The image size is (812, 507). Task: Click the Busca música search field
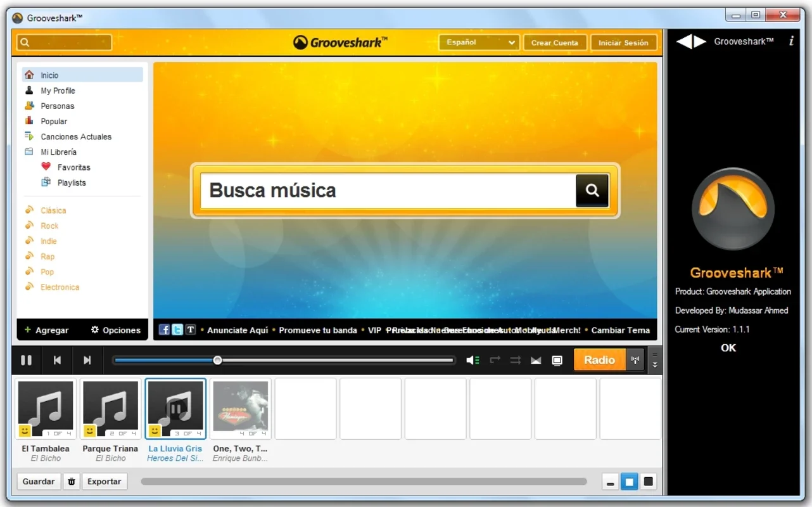[388, 191]
